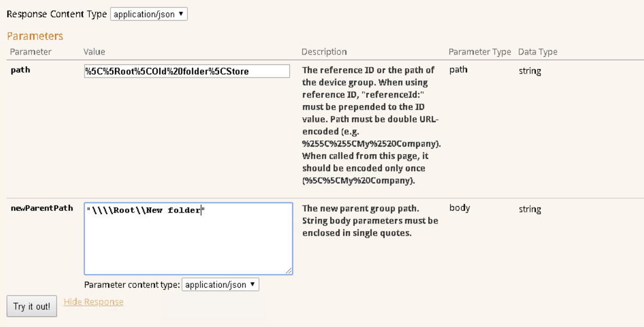644x327 pixels.
Task: Click the path description about double URL-encoding
Action: click(x=371, y=125)
